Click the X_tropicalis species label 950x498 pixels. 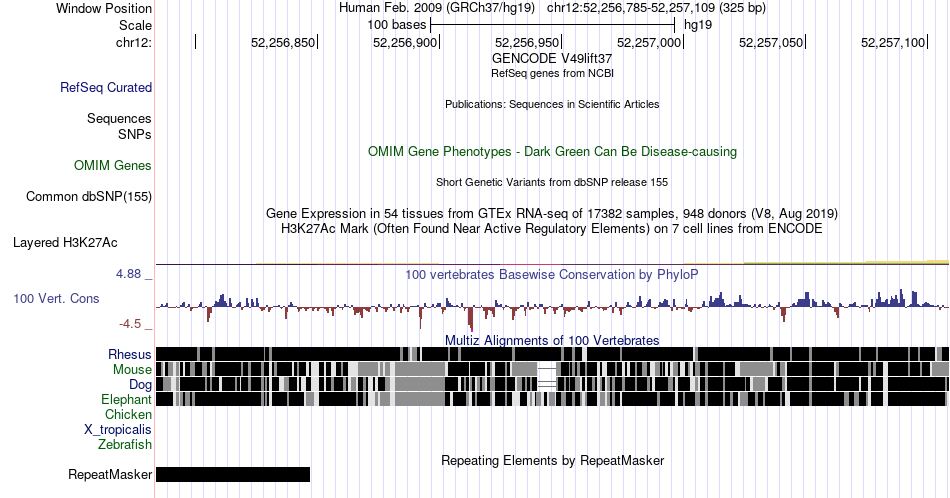118,430
